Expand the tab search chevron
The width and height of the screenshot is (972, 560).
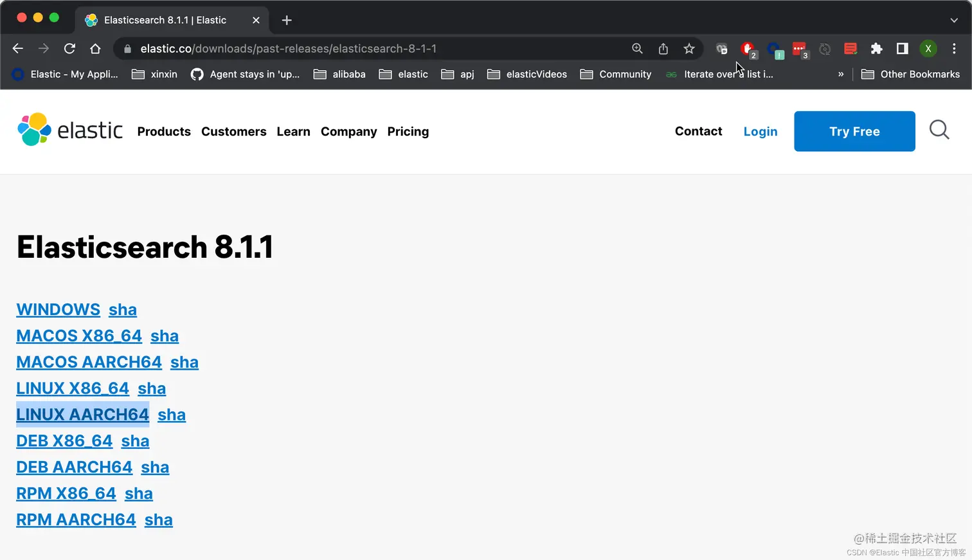point(954,20)
